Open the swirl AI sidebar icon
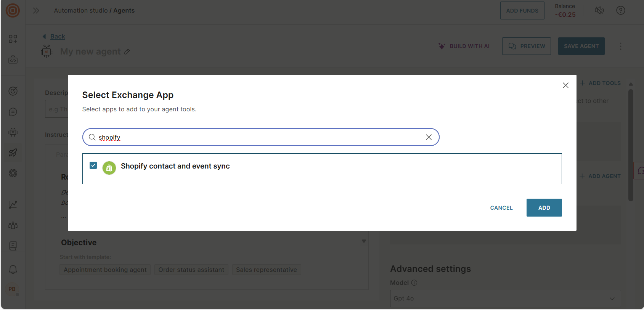 pos(13,173)
